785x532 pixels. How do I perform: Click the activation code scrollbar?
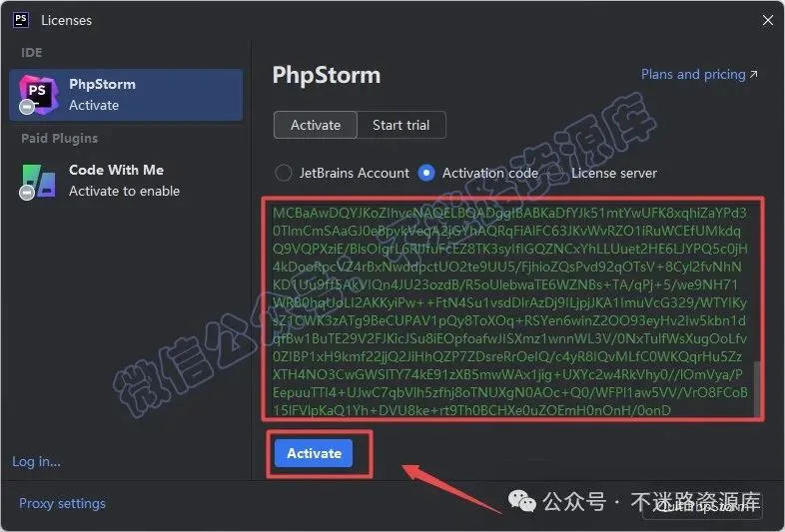[756, 389]
